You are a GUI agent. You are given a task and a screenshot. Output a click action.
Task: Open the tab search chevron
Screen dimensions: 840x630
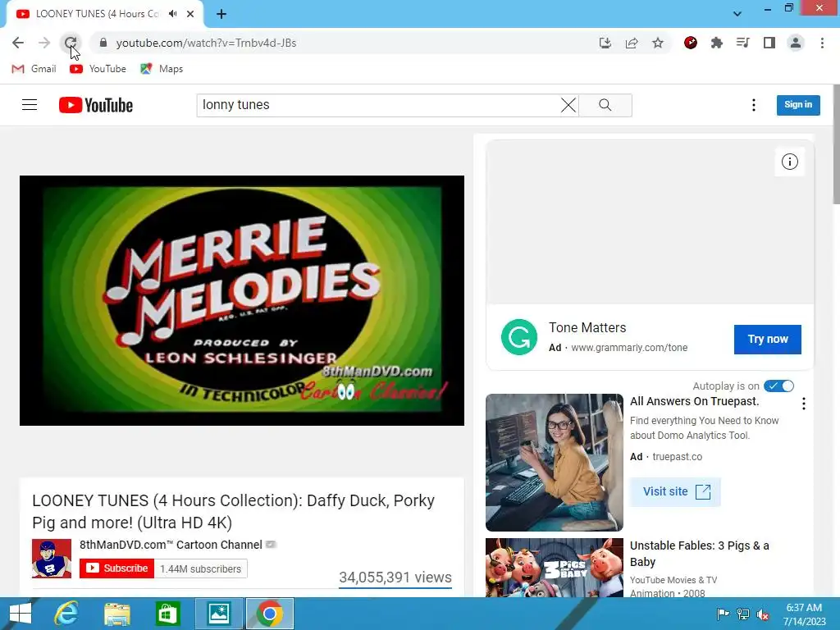(x=737, y=14)
